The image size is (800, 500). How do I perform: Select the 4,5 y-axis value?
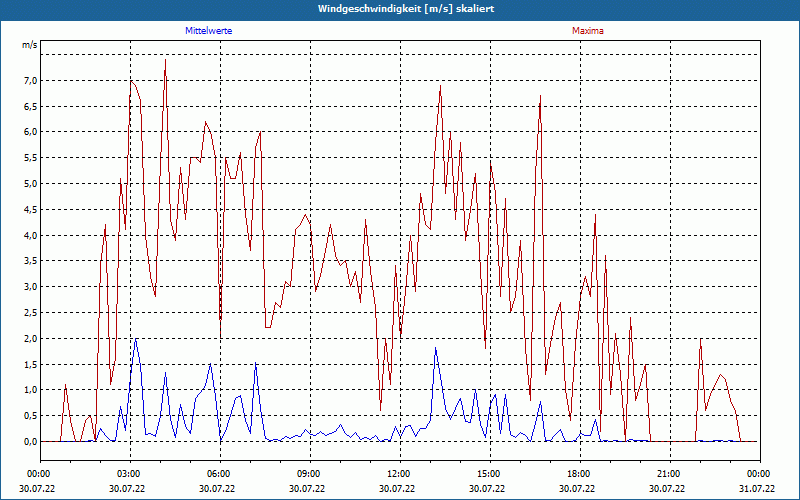[x=30, y=209]
